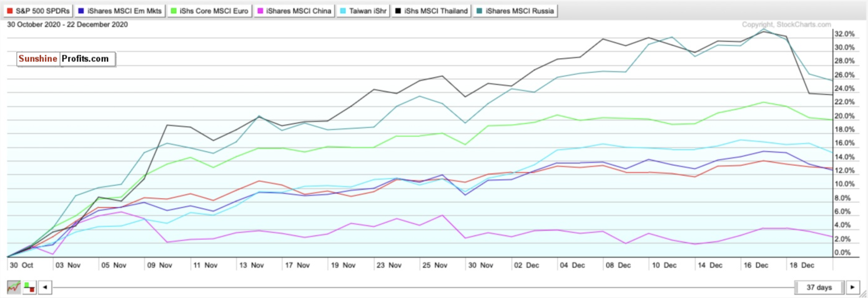Screen dimensions: 868x298
Task: Click the 03 Nov date label
Action: pyautogui.click(x=68, y=265)
